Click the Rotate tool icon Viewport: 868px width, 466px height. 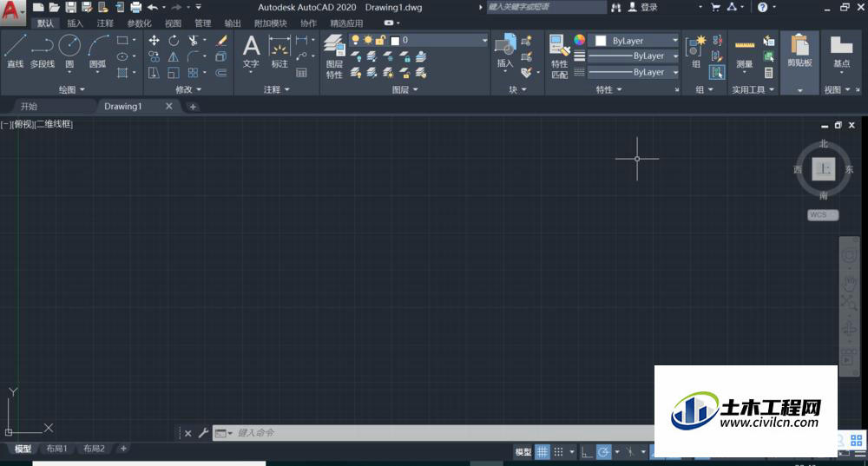tap(174, 41)
